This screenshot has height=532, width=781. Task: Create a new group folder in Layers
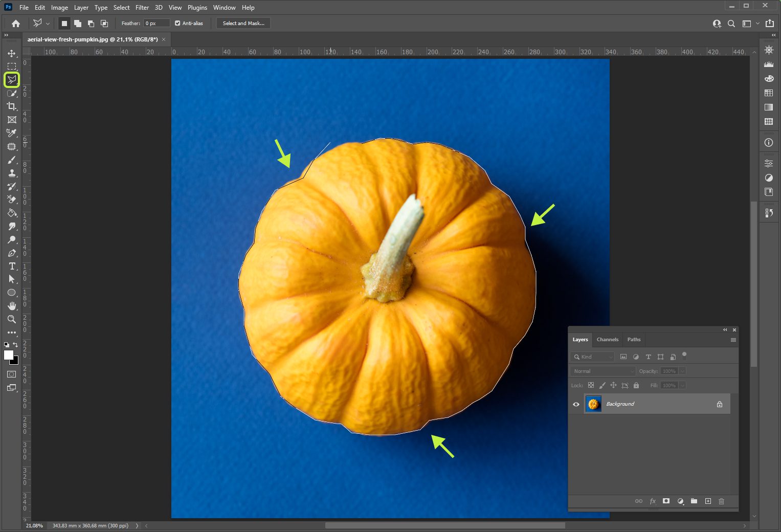pos(694,501)
